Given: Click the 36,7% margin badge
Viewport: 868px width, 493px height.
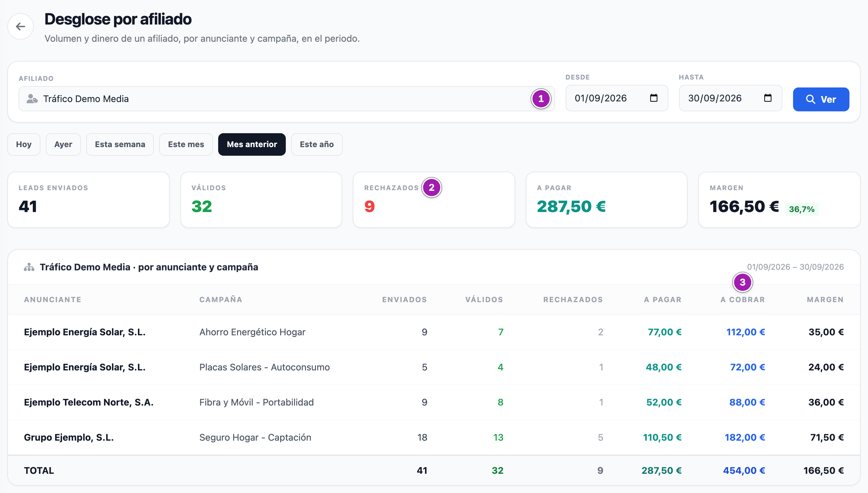Looking at the screenshot, I should 802,209.
